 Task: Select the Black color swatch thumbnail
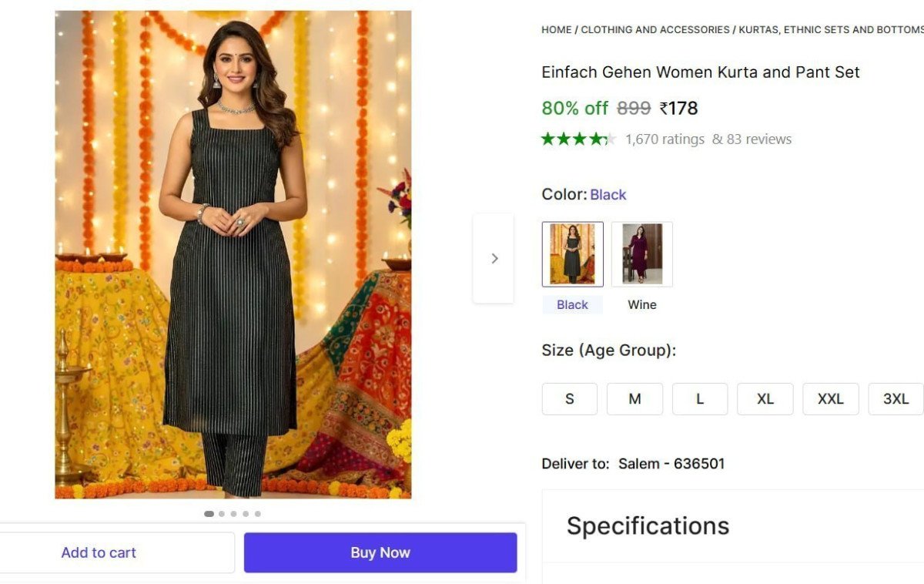[572, 254]
